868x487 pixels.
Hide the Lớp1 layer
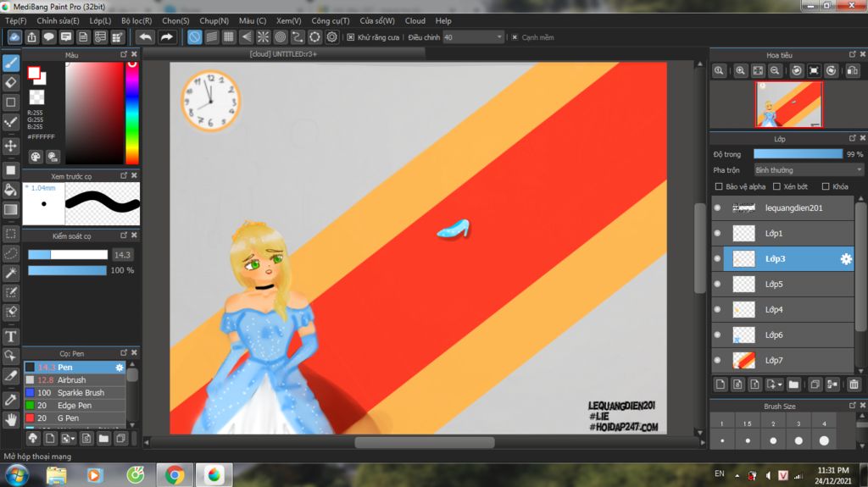[717, 233]
